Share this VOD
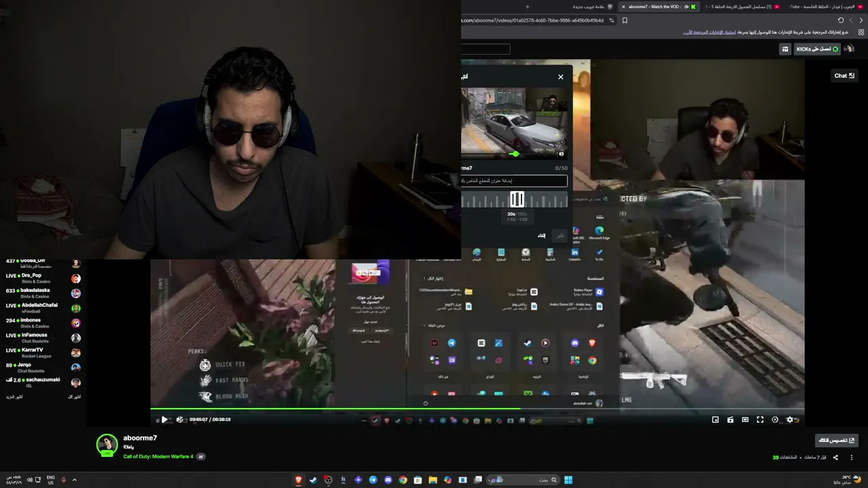 coord(835,457)
